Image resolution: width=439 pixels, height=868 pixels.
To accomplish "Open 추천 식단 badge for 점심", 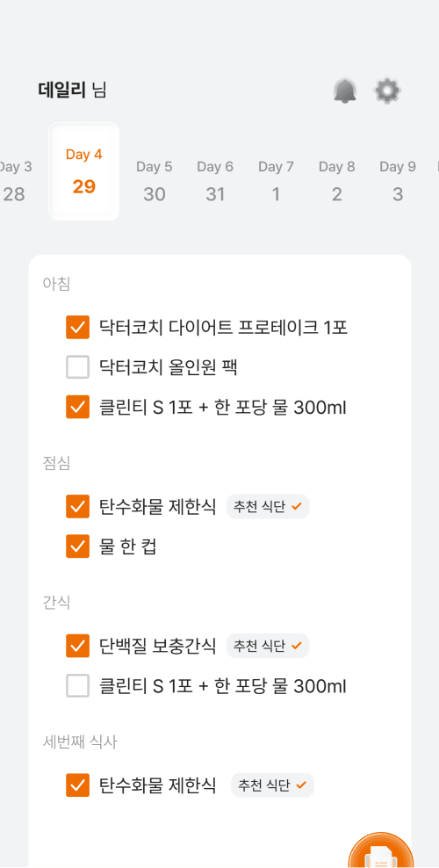I will tap(268, 507).
